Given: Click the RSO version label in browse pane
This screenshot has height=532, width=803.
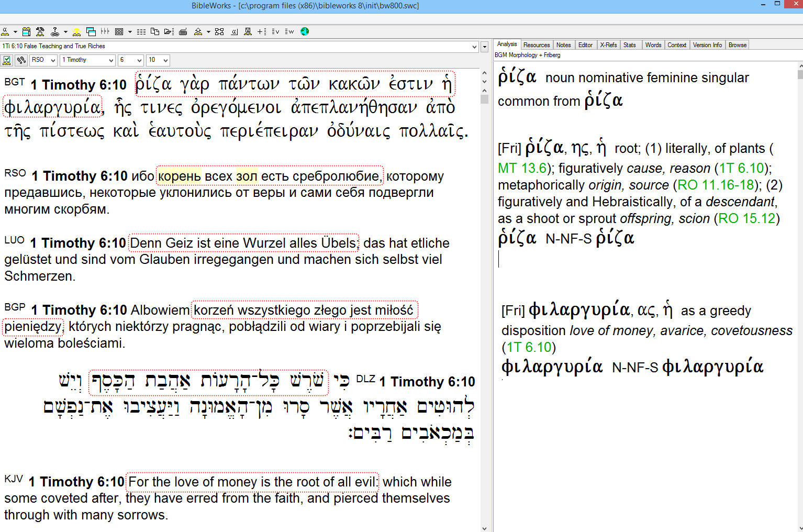Looking at the screenshot, I should pos(15,173).
